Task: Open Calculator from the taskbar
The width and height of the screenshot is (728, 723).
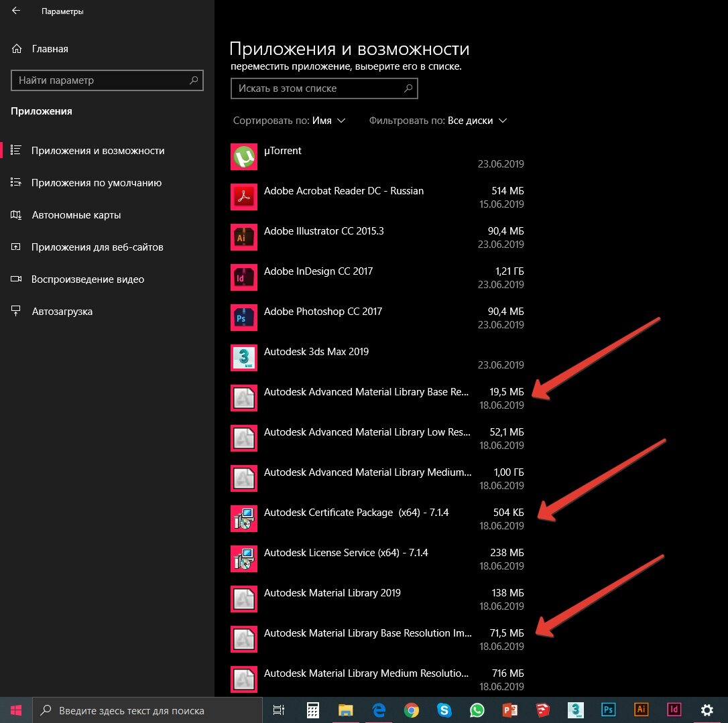Action: (x=313, y=710)
